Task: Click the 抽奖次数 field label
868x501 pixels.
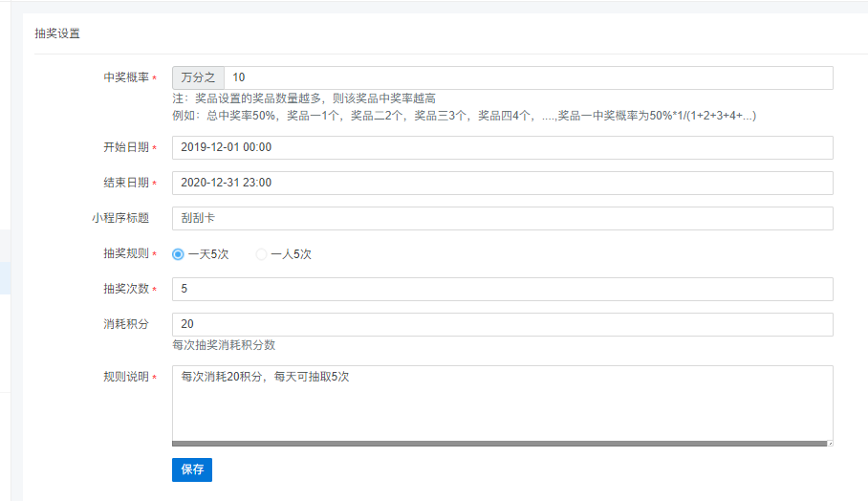Action: pyautogui.click(x=126, y=289)
